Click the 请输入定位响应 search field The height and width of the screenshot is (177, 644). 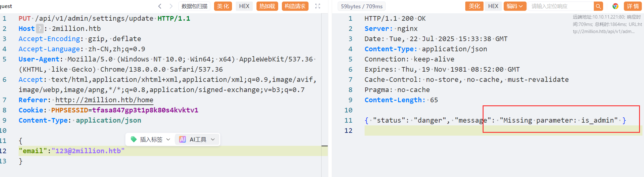561,6
